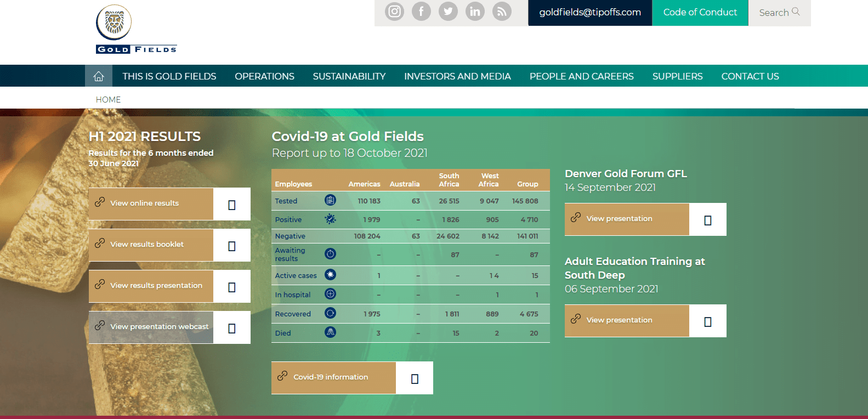The height and width of the screenshot is (419, 868).
Task: Click the Recovered row icon
Action: (x=330, y=313)
